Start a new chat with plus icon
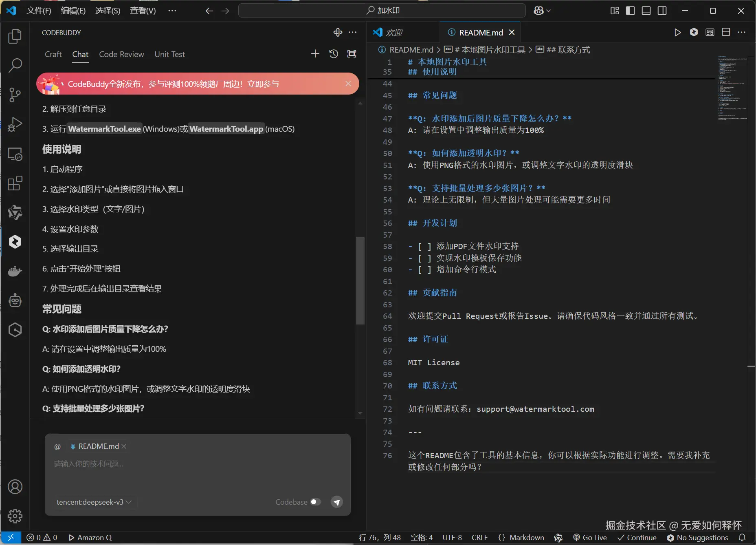 tap(315, 54)
